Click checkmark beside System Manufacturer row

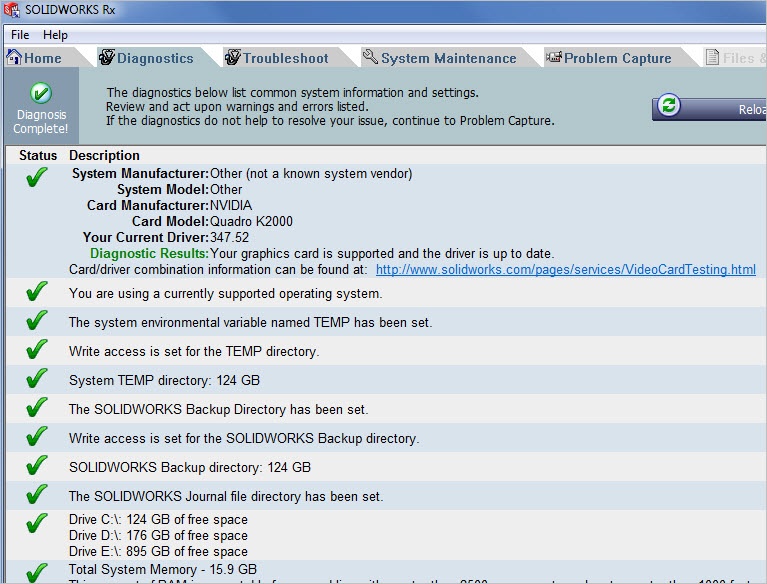[x=37, y=177]
